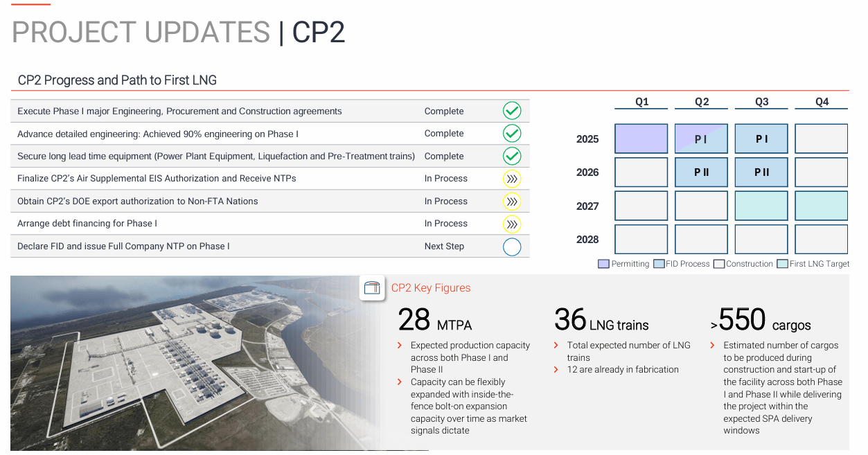Click the Permitting legend color swatch
The image size is (868, 455).
click(603, 264)
